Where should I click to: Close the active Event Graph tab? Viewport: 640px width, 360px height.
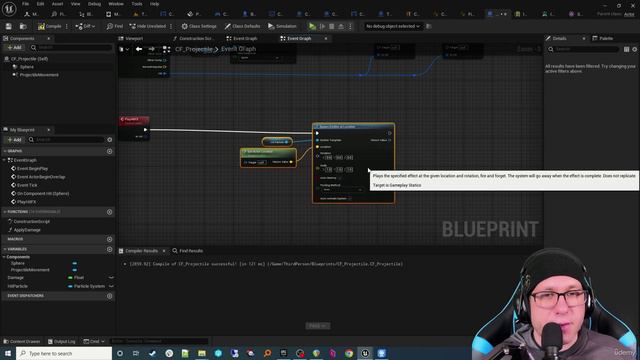(326, 38)
